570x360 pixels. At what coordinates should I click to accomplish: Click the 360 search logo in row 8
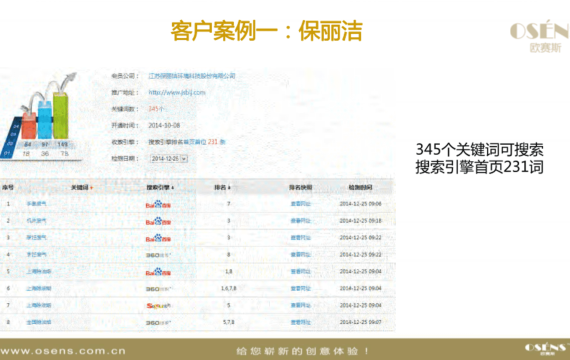(158, 323)
